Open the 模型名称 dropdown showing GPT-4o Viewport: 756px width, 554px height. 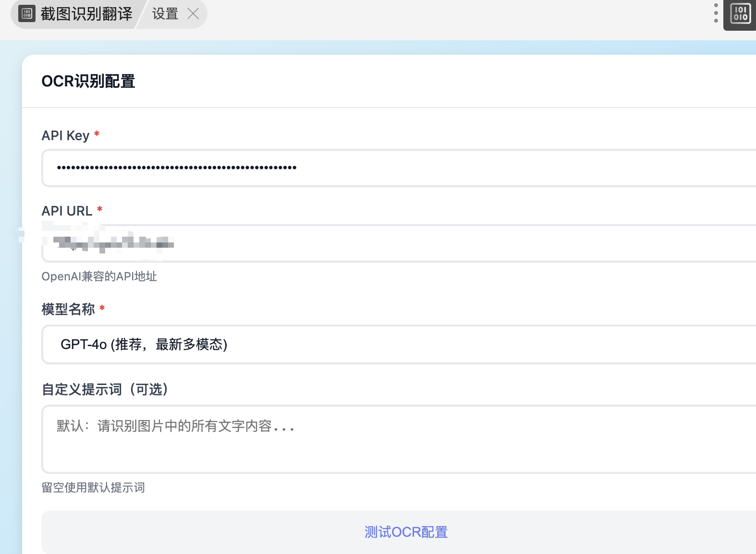pyautogui.click(x=399, y=344)
